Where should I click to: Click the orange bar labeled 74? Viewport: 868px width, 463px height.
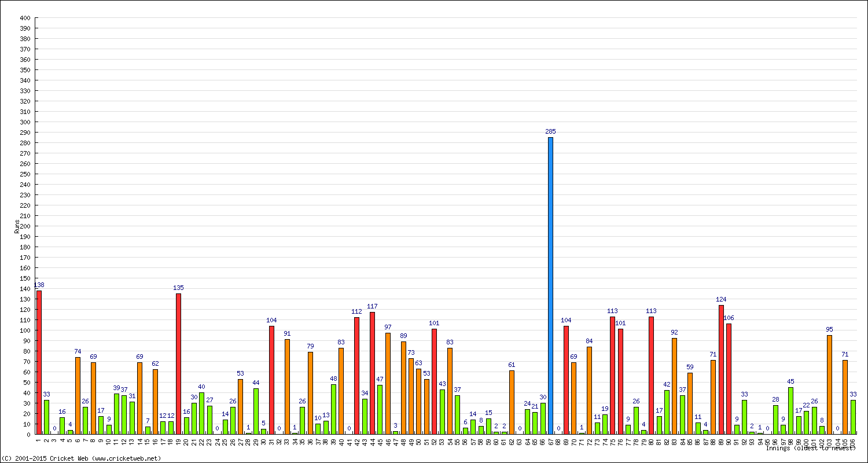(78, 395)
